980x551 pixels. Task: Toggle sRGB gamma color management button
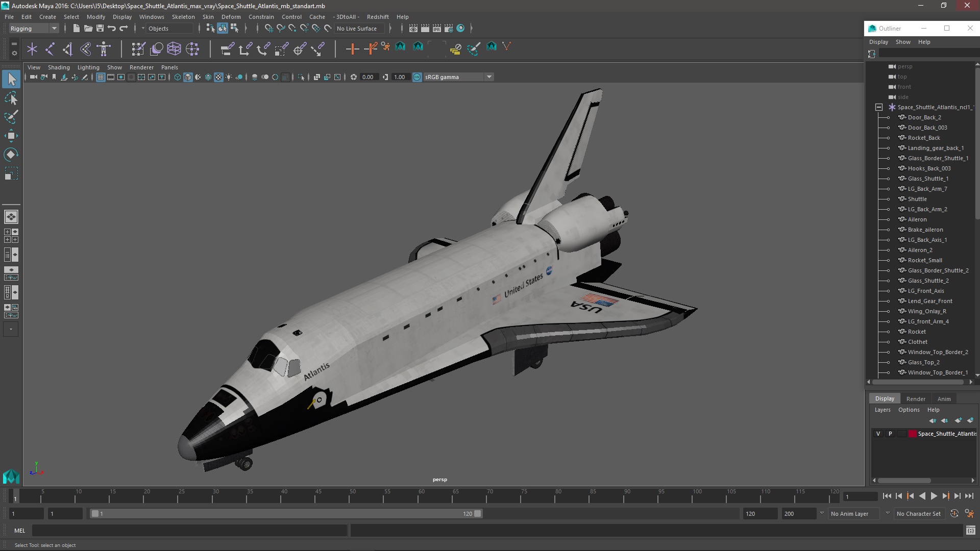coord(417,77)
